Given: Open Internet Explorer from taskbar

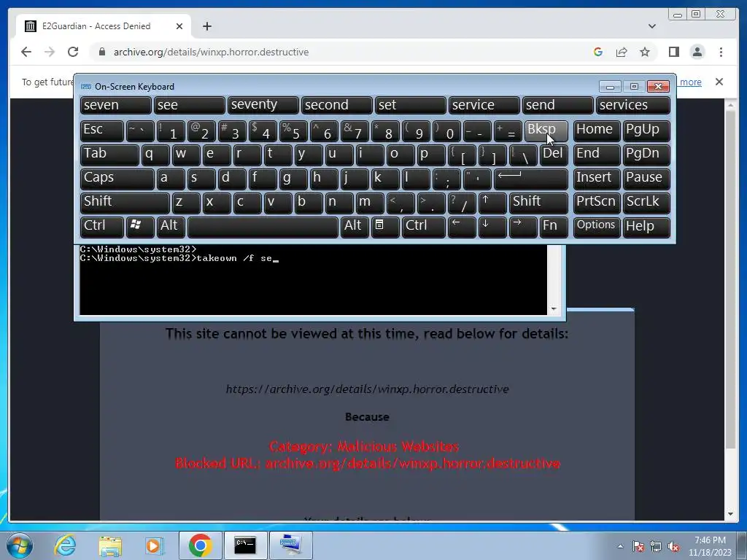Looking at the screenshot, I should point(65,545).
